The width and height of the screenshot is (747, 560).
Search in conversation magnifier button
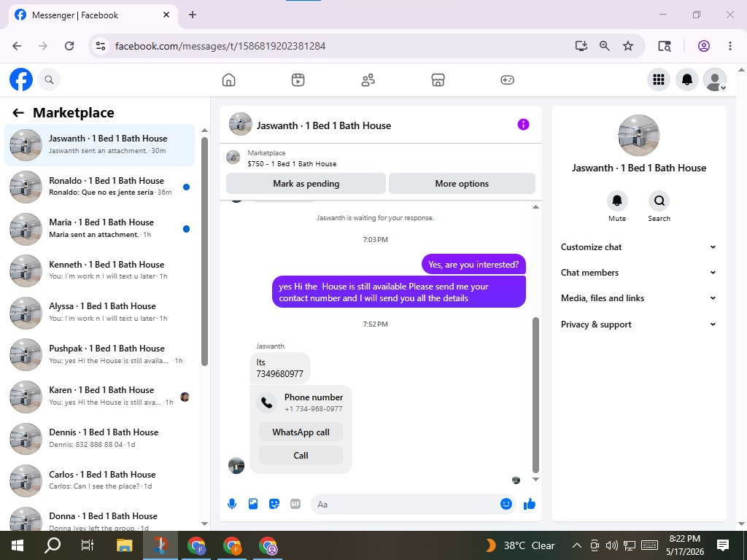tap(659, 201)
